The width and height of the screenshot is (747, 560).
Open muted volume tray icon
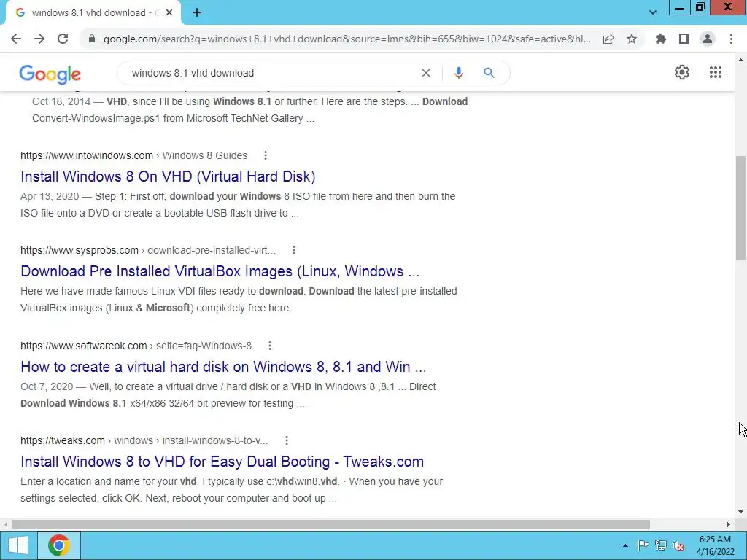(x=678, y=545)
